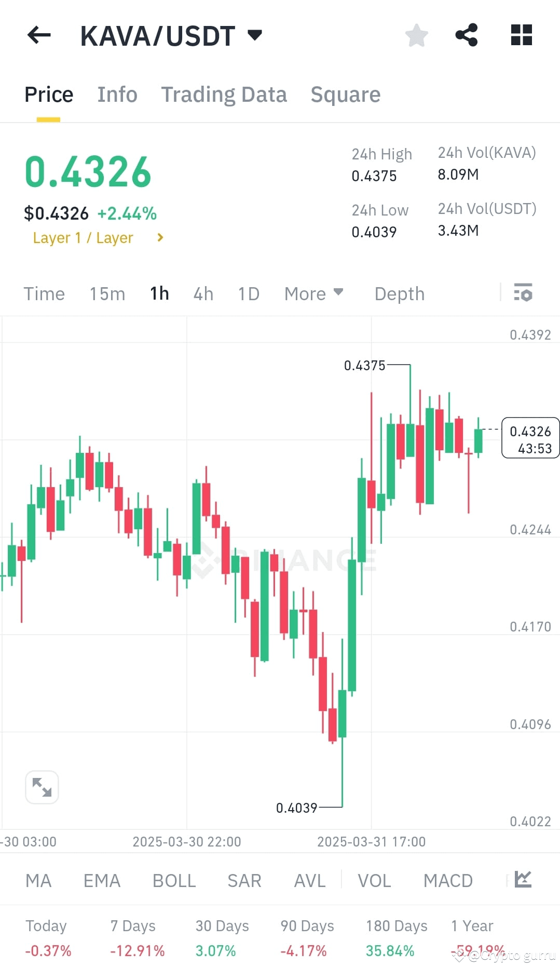Toggle the favorite star for KAVA/USDT
This screenshot has width=560, height=967.
click(416, 35)
